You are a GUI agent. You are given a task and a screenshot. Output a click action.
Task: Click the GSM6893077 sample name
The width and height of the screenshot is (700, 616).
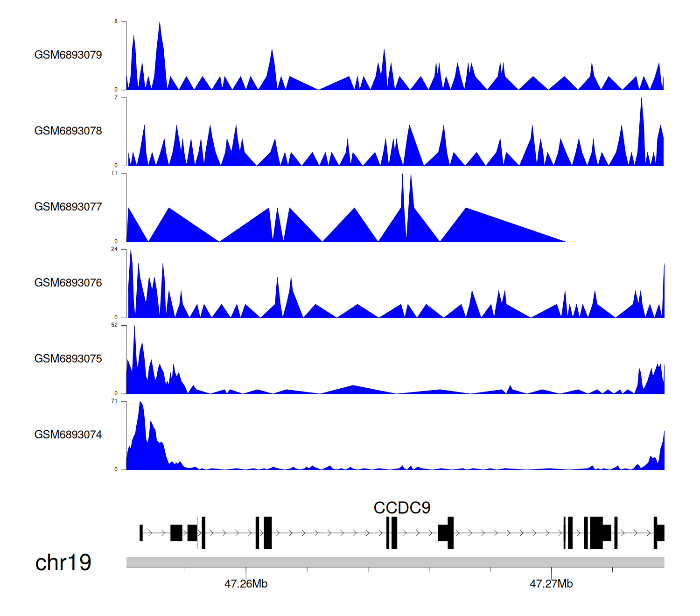pos(68,207)
